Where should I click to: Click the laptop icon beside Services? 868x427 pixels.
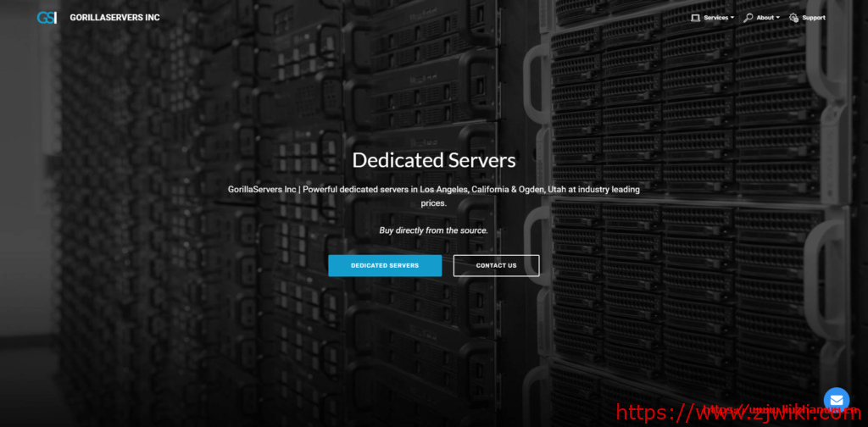(x=695, y=18)
